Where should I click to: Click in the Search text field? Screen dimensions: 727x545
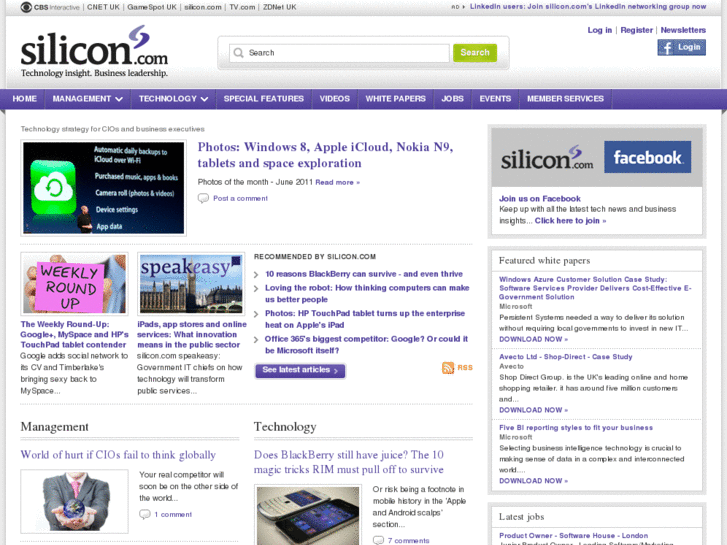pyautogui.click(x=339, y=53)
